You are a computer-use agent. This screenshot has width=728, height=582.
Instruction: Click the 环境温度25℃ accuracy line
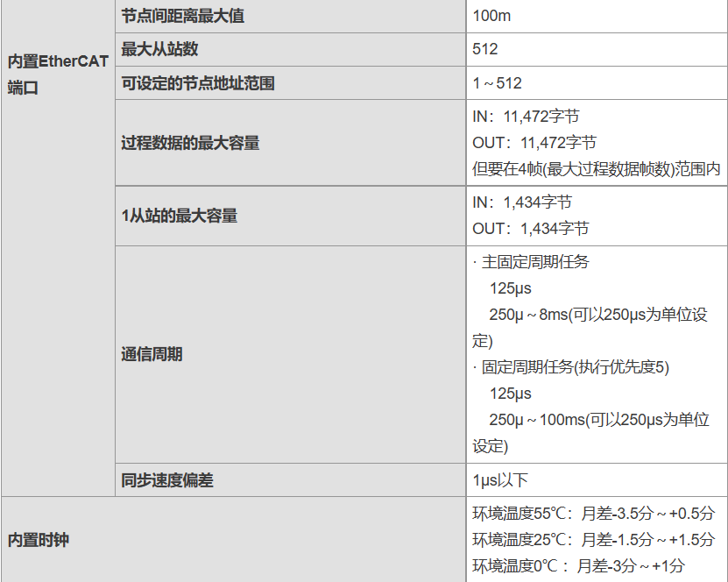tap(593, 540)
